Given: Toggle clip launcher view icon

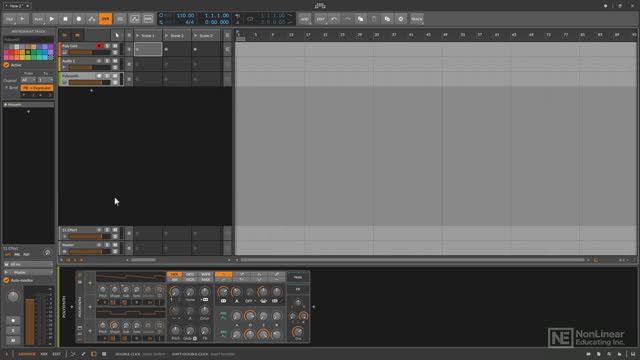Looking at the screenshot, I should click(77, 35).
